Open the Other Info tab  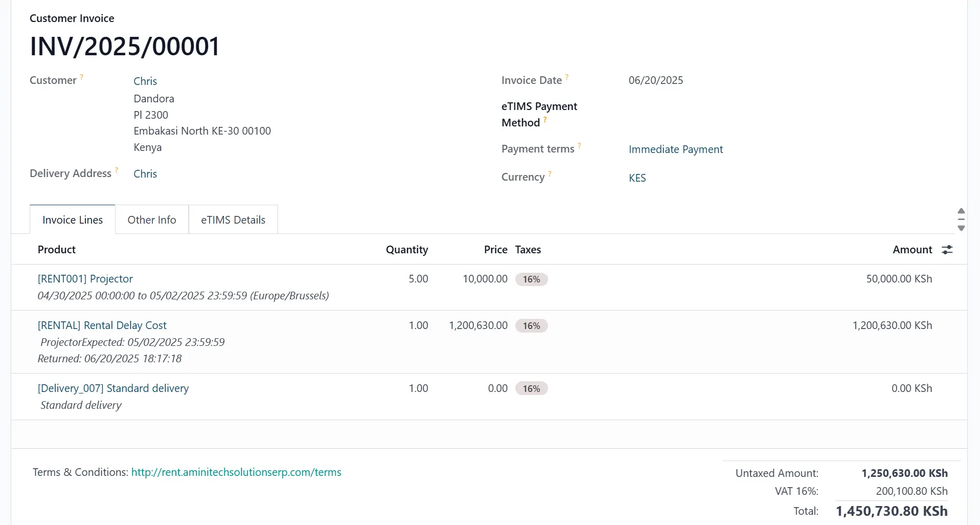click(152, 220)
